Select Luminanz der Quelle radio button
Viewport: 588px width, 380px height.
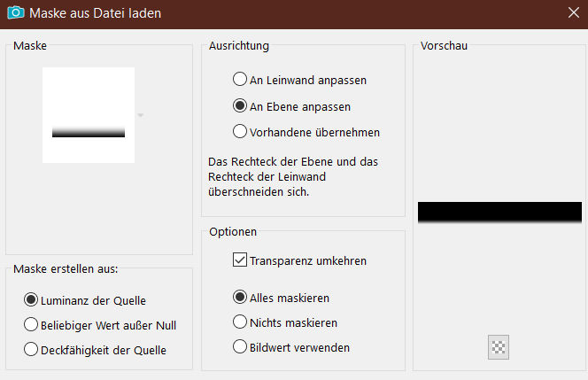31,300
